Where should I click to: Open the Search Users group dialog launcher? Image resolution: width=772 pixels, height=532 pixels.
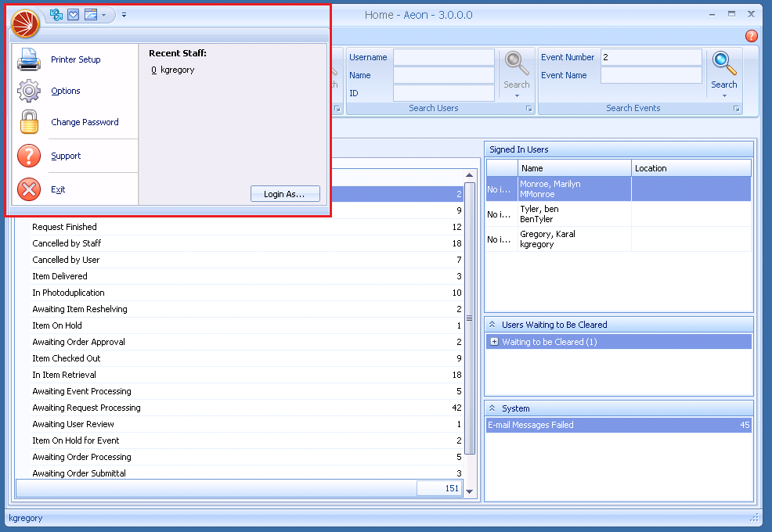[x=528, y=108]
